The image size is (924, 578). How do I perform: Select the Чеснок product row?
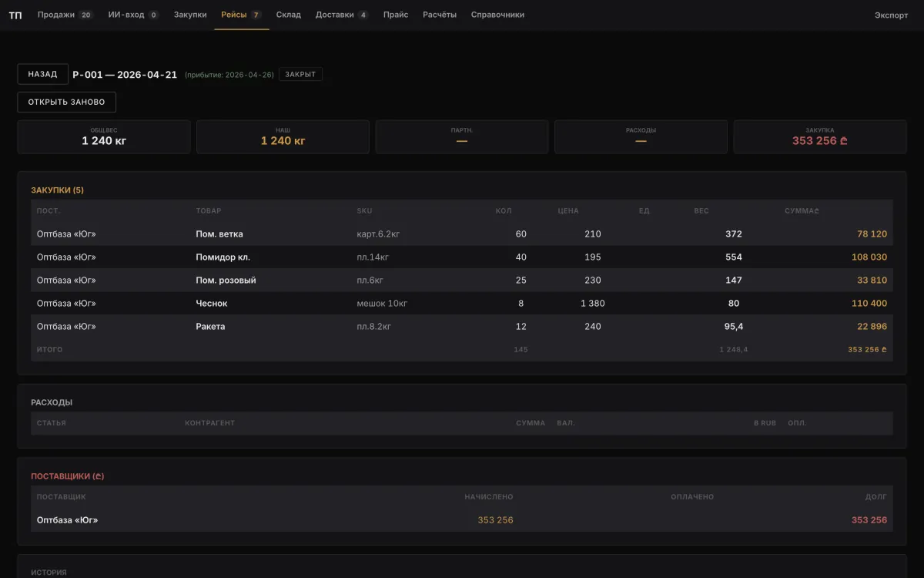pos(462,304)
